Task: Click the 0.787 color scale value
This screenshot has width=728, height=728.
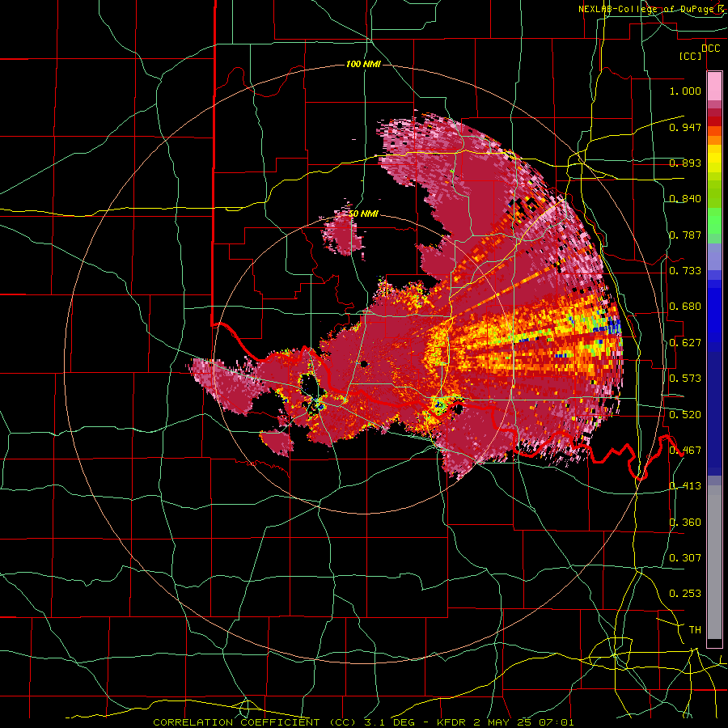Action: click(685, 235)
